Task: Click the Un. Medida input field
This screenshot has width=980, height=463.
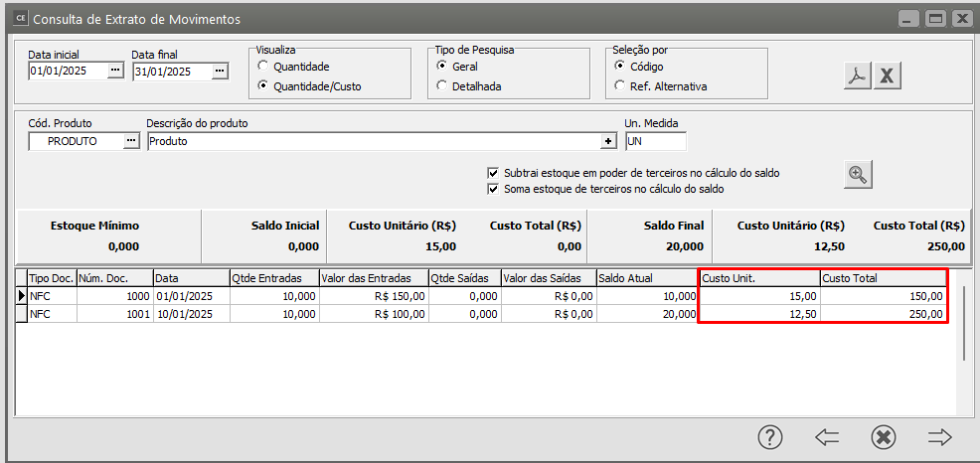Action: coord(655,141)
